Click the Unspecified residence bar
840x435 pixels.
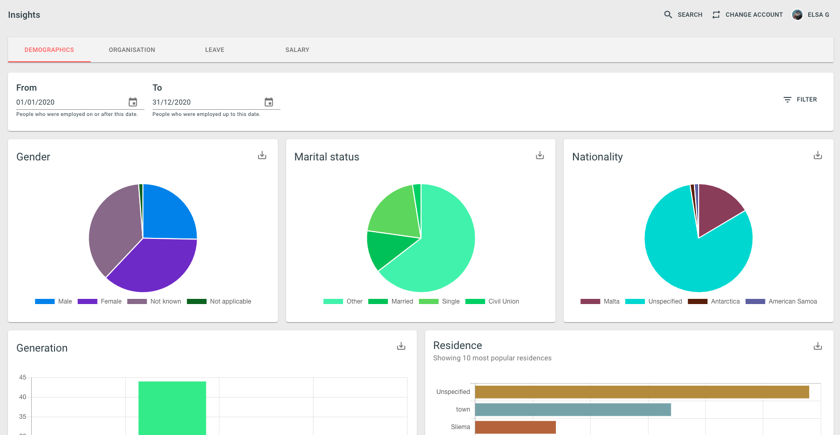pos(642,392)
